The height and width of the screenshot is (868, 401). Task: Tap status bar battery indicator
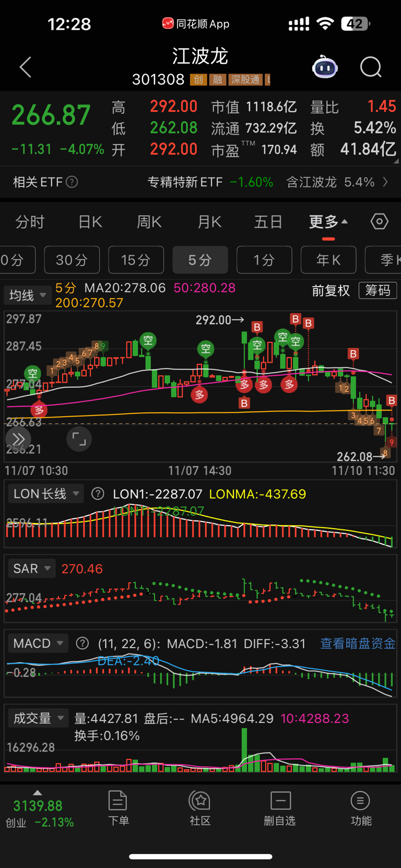pos(356,23)
